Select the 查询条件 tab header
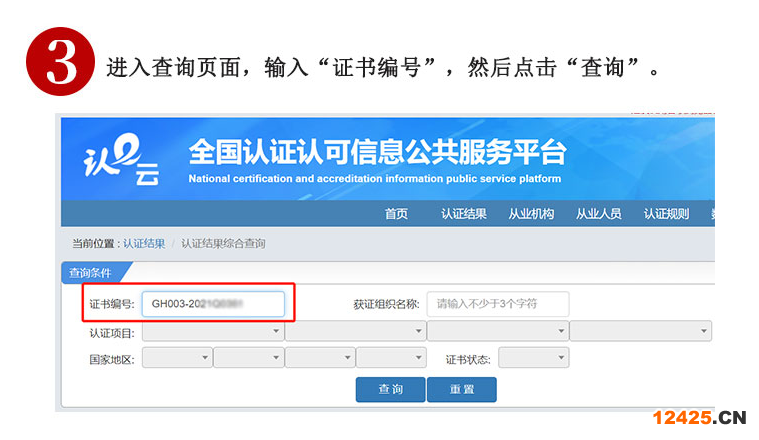 click(x=90, y=273)
